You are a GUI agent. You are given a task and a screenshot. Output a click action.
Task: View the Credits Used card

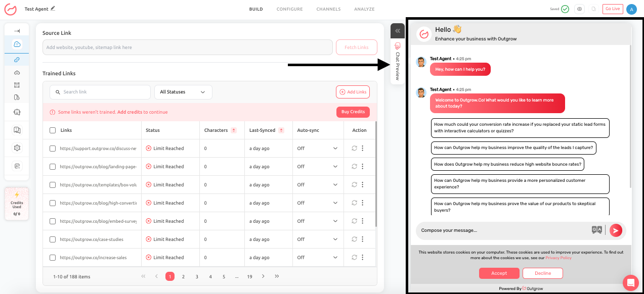(x=17, y=204)
